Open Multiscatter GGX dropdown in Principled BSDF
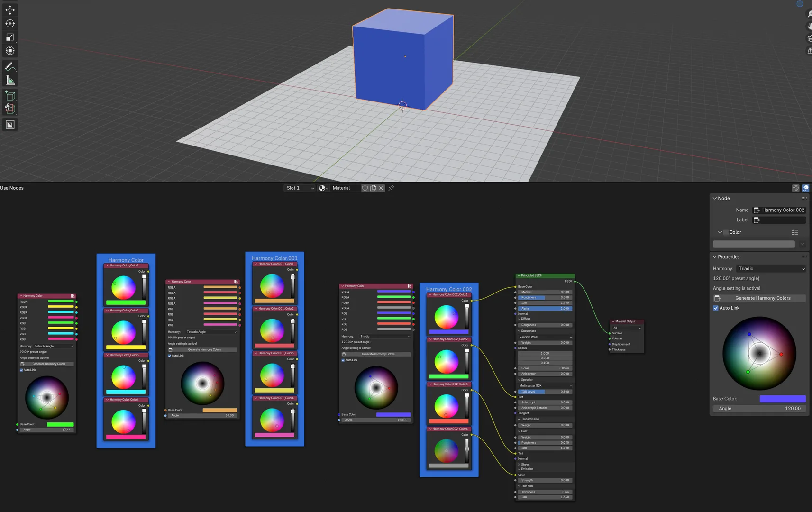The width and height of the screenshot is (812, 512). pos(545,386)
